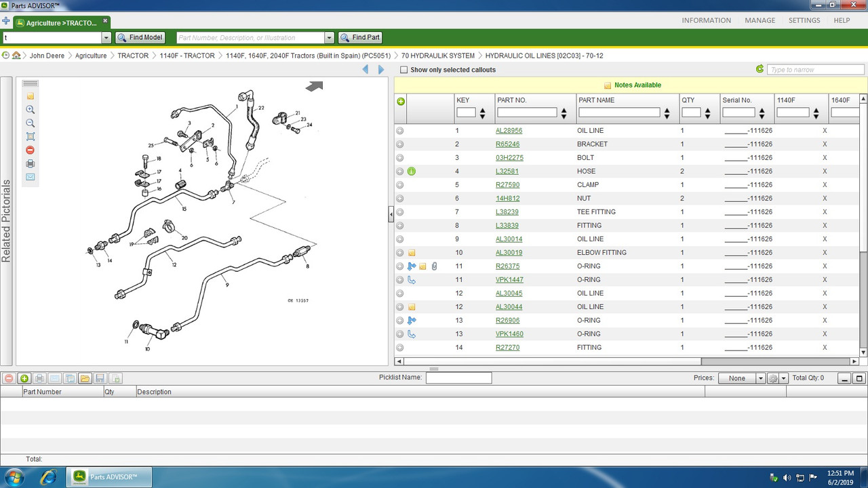The image size is (868, 488).
Task: Open the Find Model search history dropdown
Action: (106, 37)
